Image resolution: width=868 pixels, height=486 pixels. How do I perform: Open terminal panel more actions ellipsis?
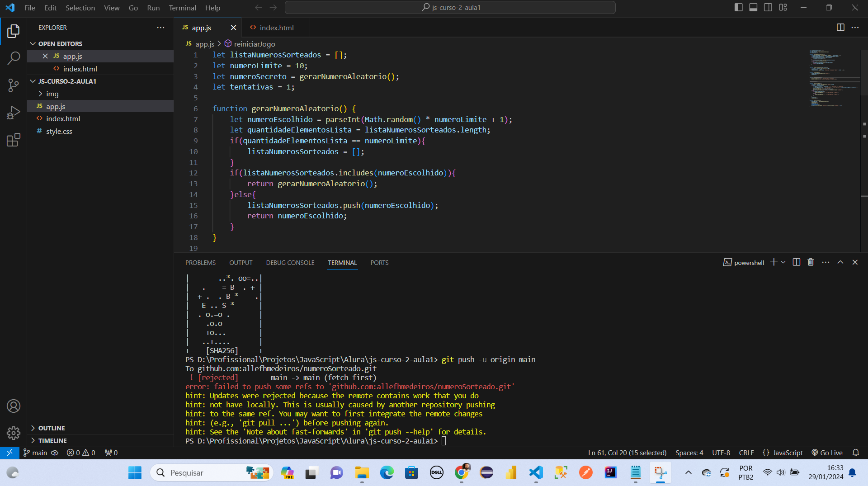pyautogui.click(x=826, y=262)
